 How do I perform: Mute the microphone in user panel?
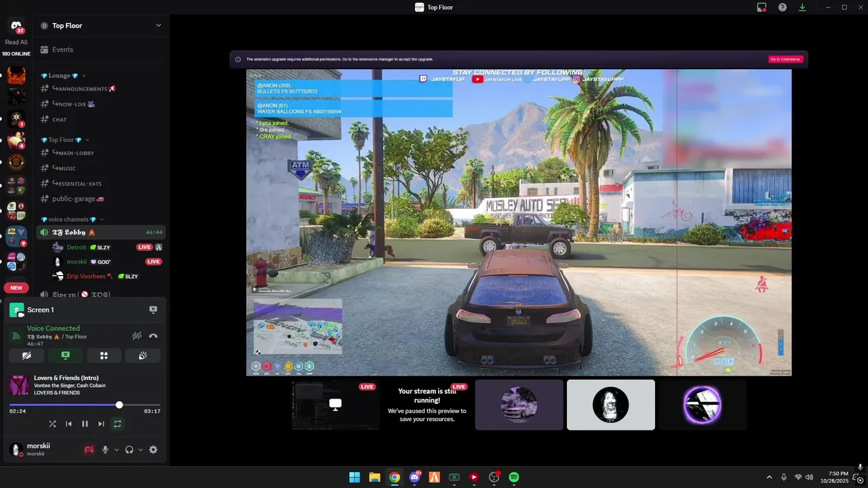tap(105, 449)
